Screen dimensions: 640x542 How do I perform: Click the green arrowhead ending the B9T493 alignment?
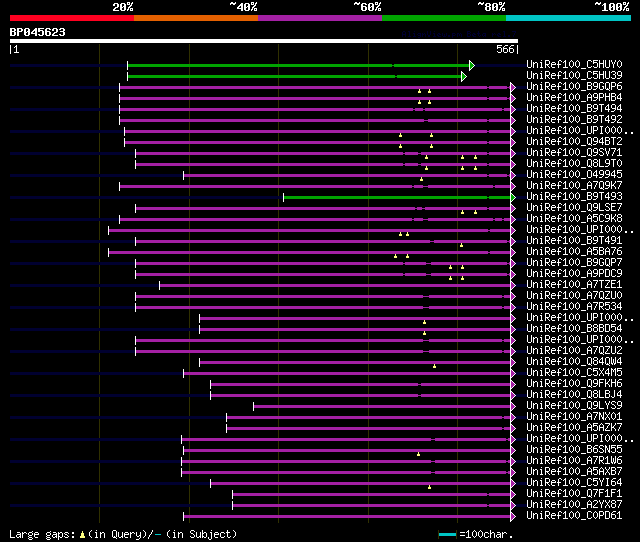pyautogui.click(x=513, y=198)
